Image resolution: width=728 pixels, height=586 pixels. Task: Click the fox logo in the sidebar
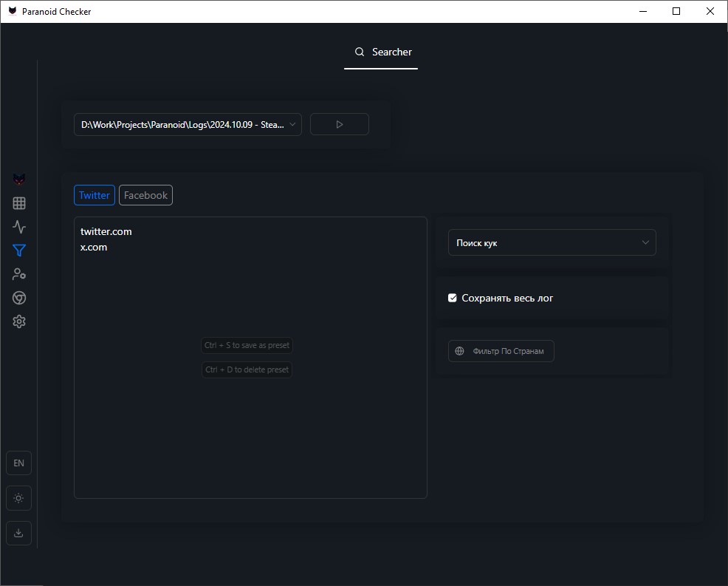click(19, 180)
